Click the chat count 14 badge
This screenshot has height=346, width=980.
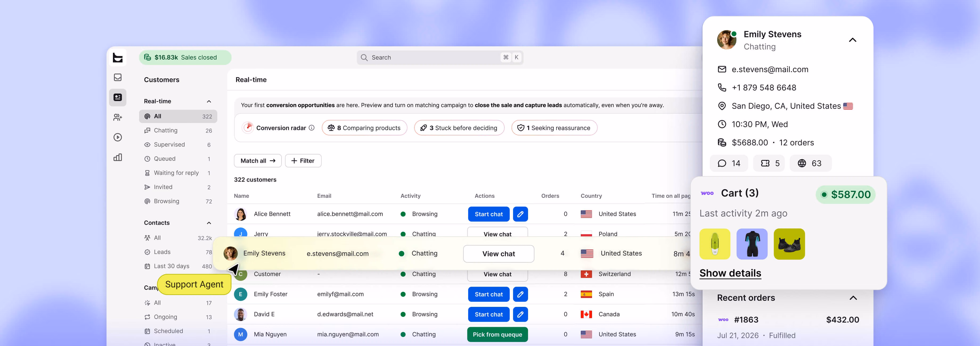pyautogui.click(x=729, y=163)
